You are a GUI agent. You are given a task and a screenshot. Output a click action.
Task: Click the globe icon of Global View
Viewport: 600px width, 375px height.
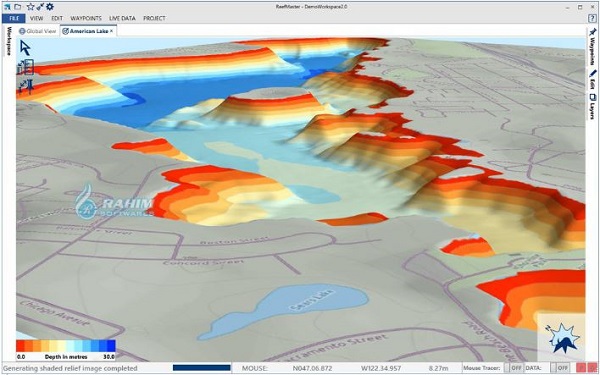pos(22,31)
